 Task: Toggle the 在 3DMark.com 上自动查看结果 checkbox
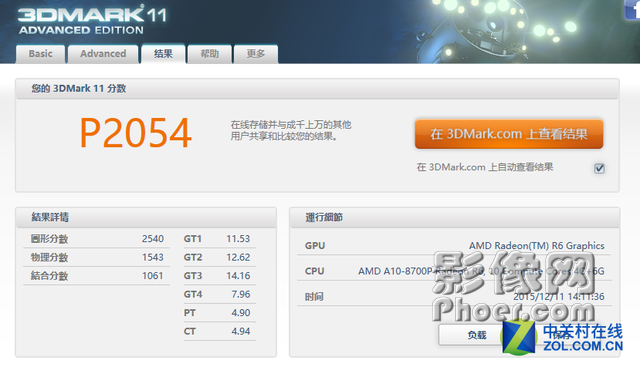tap(599, 168)
